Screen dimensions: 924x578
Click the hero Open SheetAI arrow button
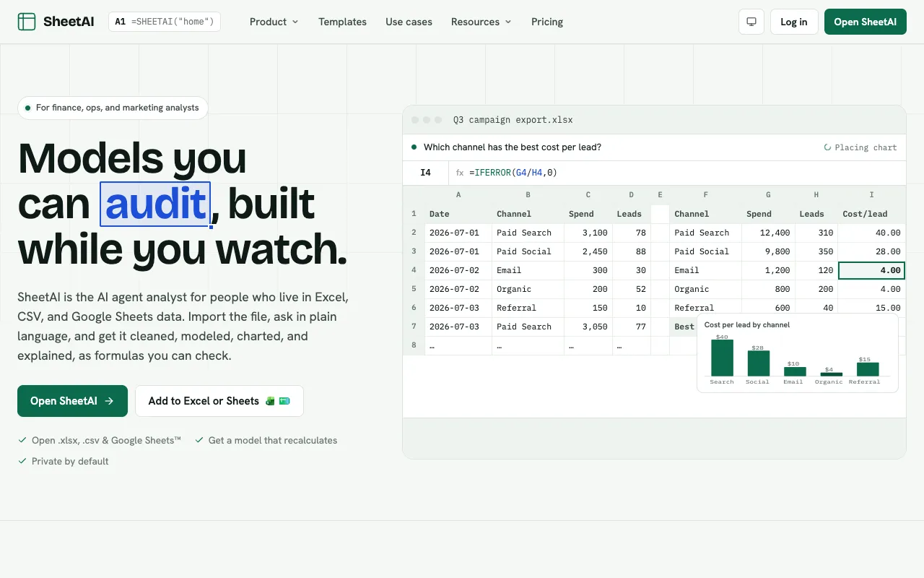tap(72, 401)
